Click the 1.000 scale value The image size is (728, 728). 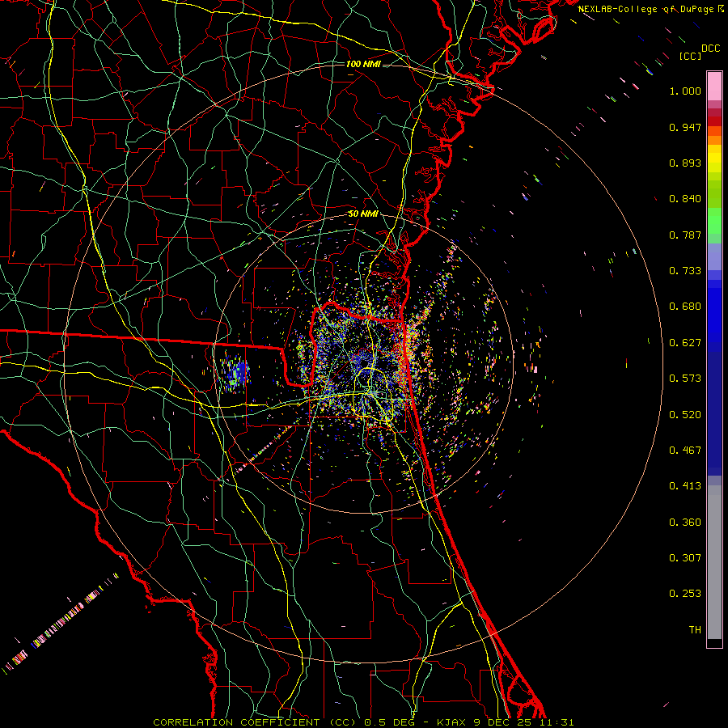pyautogui.click(x=685, y=91)
